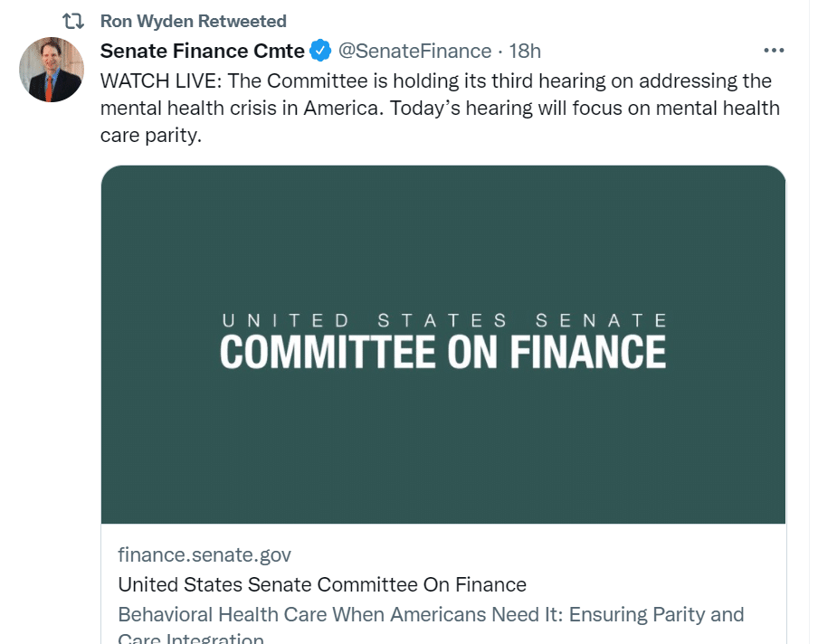This screenshot has height=644, width=818.
Task: Click the Senate Finance Cmte display name
Action: [x=202, y=51]
